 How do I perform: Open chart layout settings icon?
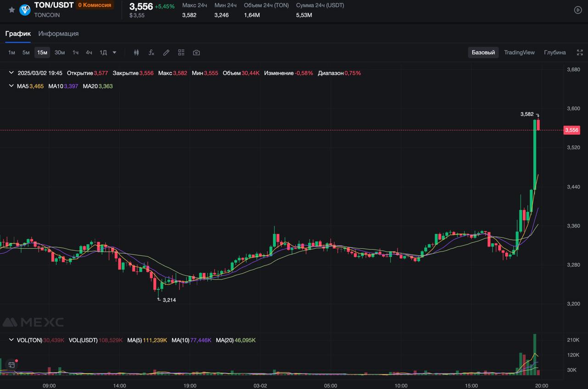[181, 52]
